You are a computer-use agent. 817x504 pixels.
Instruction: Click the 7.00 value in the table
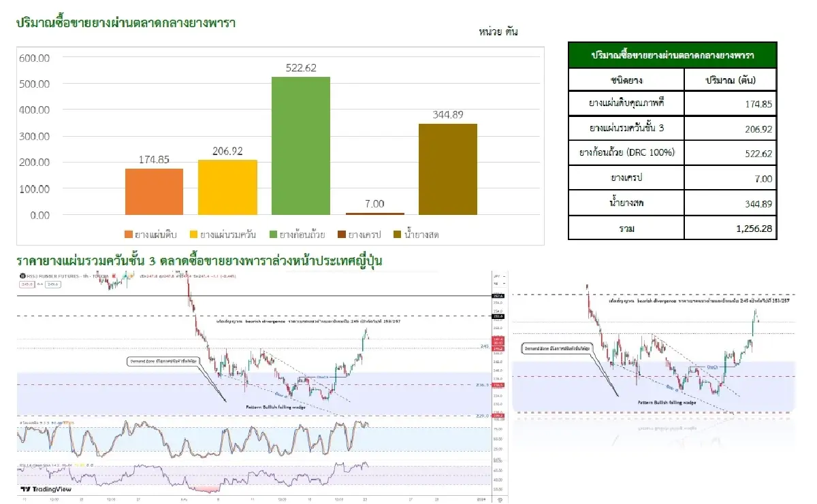tap(764, 179)
